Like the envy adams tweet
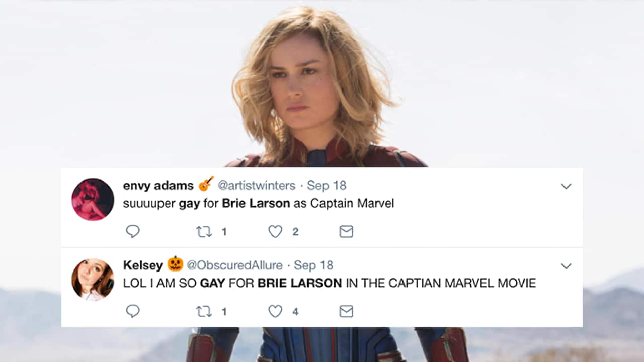The image size is (644, 362). pyautogui.click(x=275, y=231)
